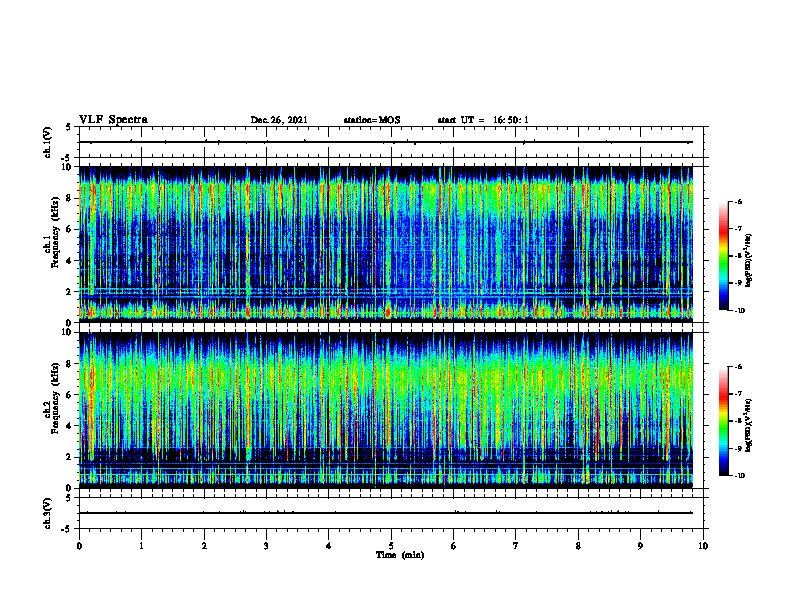Click the ch.1 frequency tick label "4"
The image size is (792, 612).
pos(69,261)
